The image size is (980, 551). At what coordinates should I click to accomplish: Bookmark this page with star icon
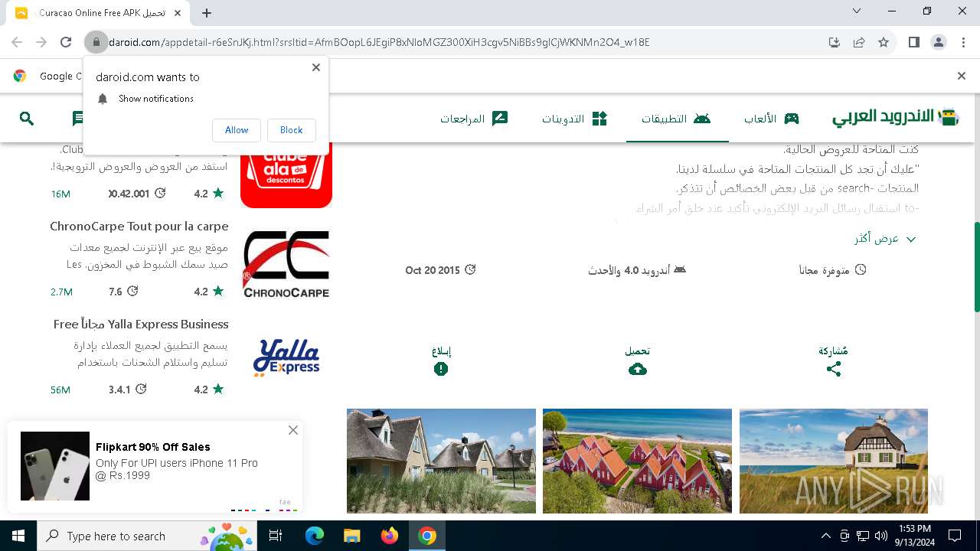tap(884, 43)
